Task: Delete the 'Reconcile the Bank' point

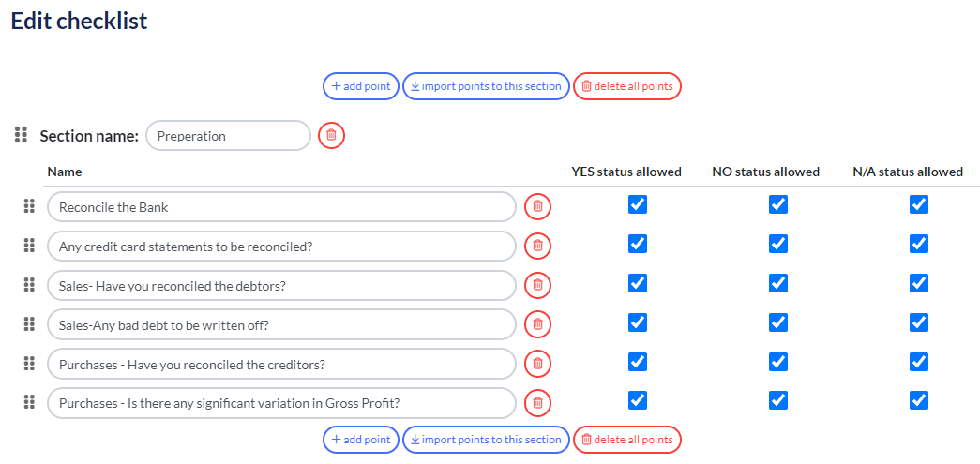Action: [537, 207]
